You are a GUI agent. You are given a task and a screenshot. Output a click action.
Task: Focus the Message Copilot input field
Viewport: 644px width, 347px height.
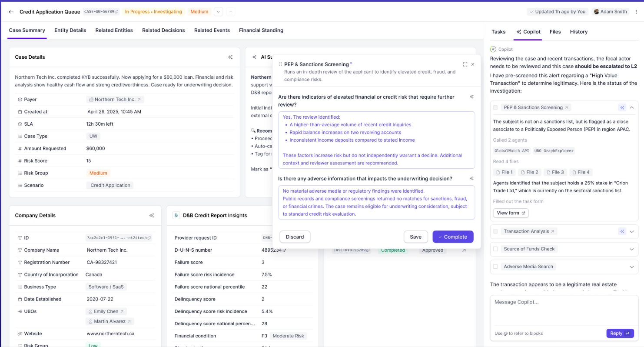point(564,310)
